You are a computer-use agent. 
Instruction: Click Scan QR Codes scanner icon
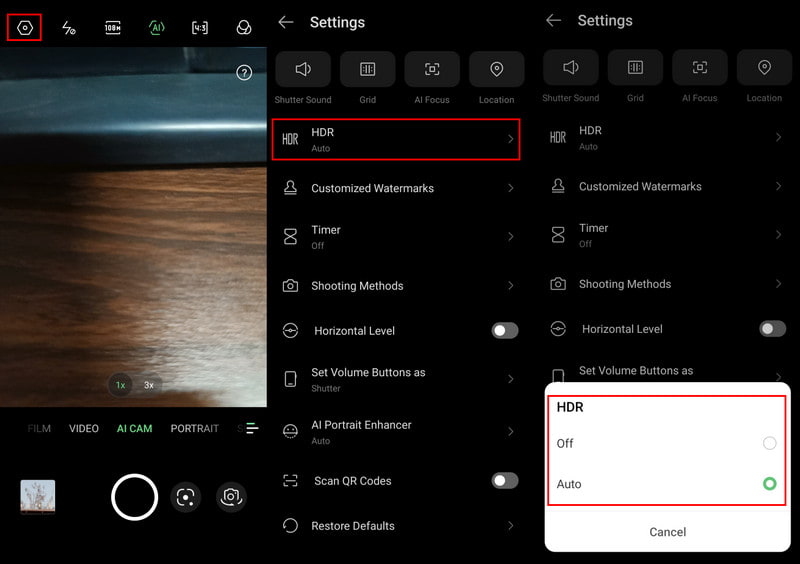290,480
